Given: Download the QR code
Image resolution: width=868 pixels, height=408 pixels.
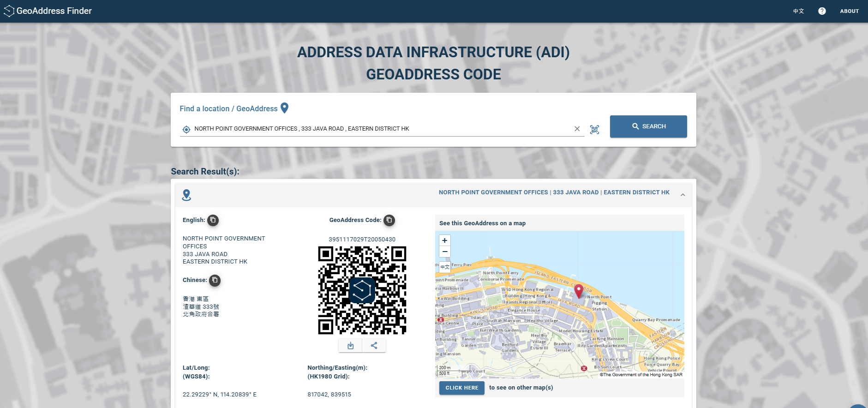Looking at the screenshot, I should [350, 346].
